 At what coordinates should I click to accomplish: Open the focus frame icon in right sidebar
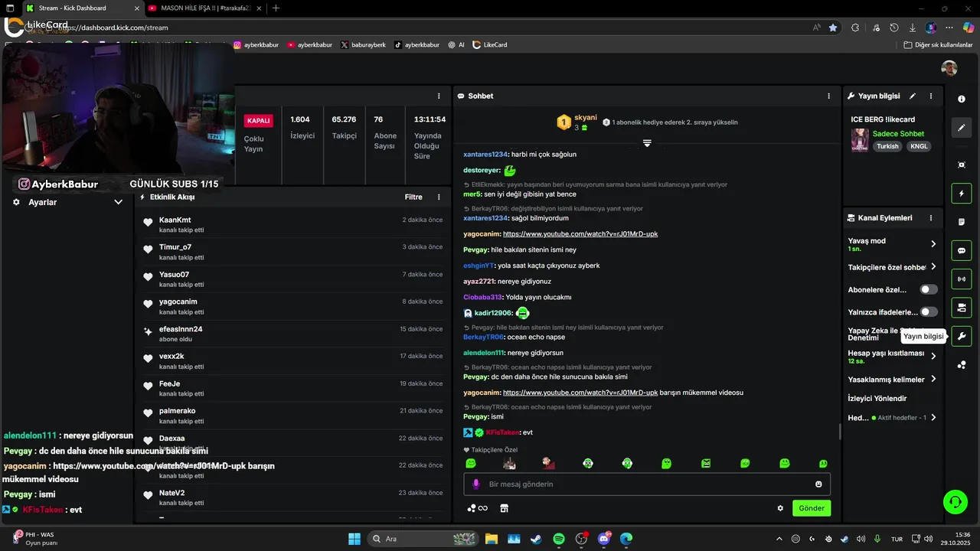click(x=962, y=165)
